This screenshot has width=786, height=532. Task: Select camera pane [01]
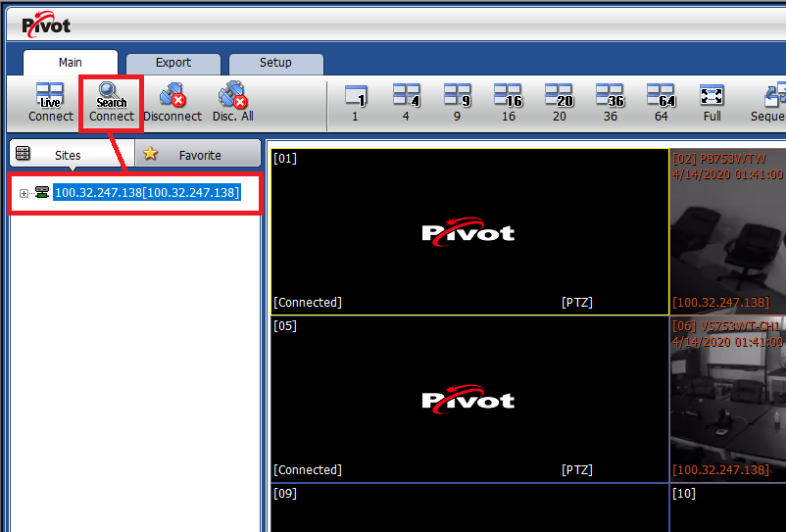coord(469,231)
